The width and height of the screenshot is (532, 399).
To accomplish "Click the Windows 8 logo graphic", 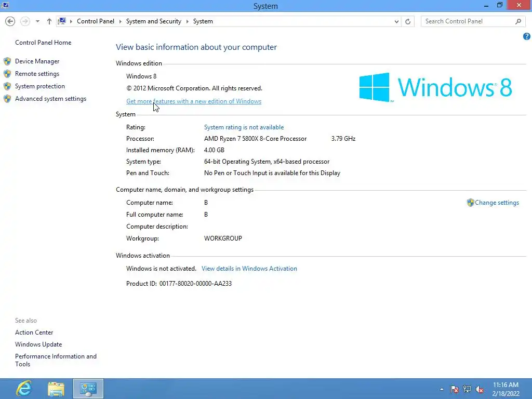I will pyautogui.click(x=436, y=87).
